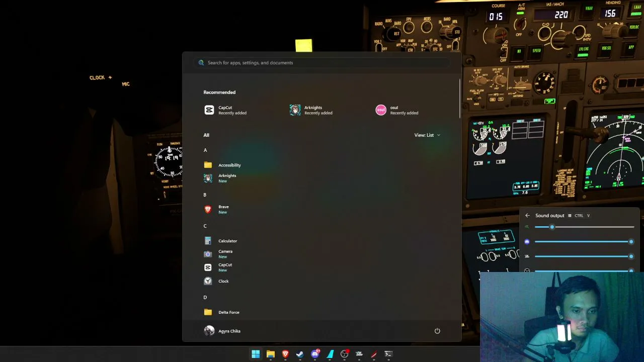
Task: Launch Arknights from the Recommended section
Action: click(311, 110)
